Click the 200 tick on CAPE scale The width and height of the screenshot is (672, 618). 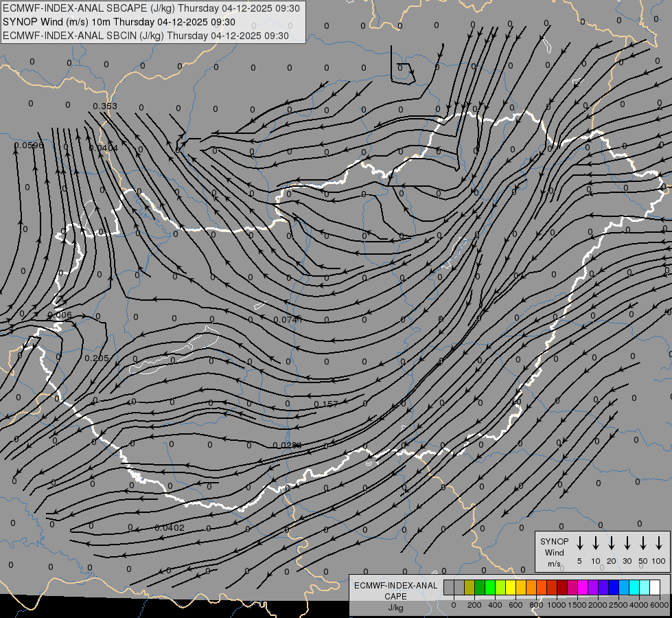[x=474, y=605]
